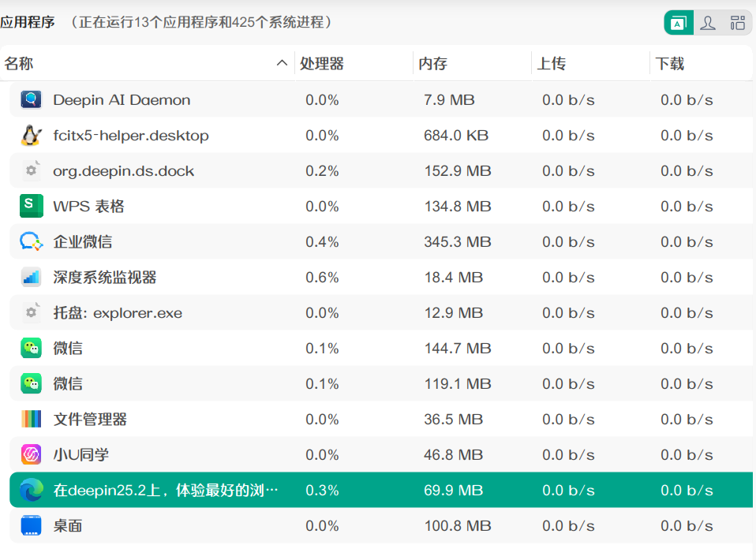Click the colorful 文件管理器 icon
This screenshot has width=756, height=560.
tap(32, 419)
